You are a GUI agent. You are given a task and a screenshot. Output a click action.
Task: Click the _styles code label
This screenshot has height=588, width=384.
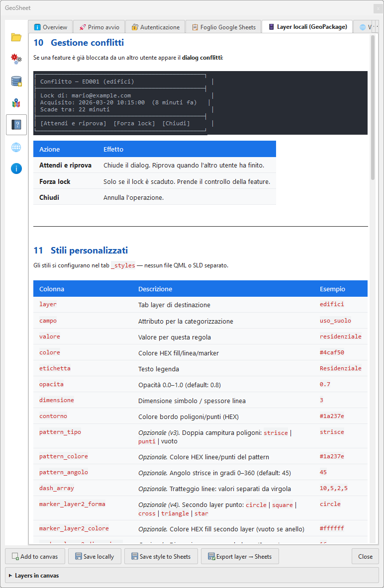point(123,265)
